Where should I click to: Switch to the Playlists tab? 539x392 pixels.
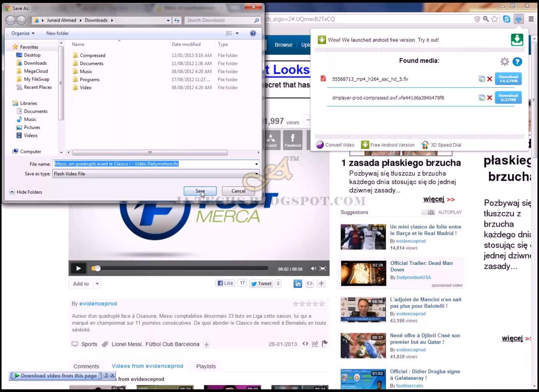206,366
